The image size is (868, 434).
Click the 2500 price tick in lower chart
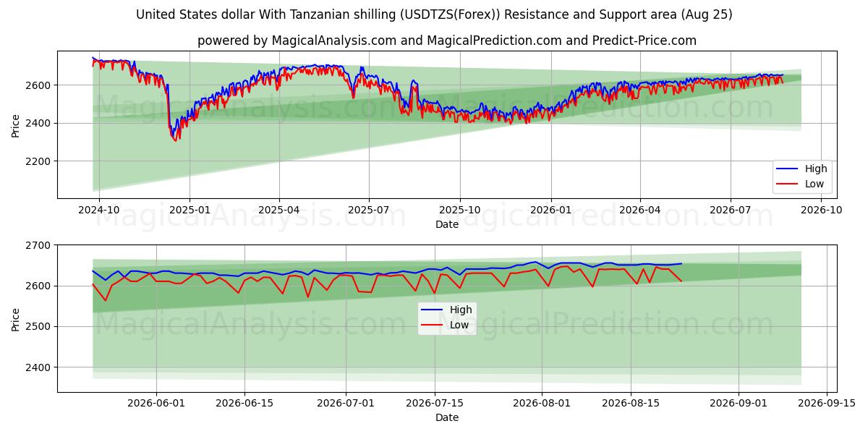click(39, 327)
